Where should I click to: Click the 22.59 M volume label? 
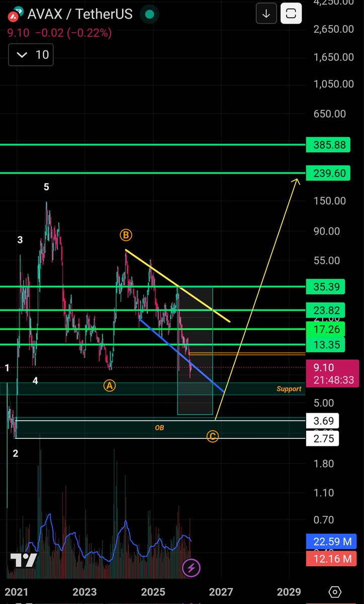pos(332,542)
